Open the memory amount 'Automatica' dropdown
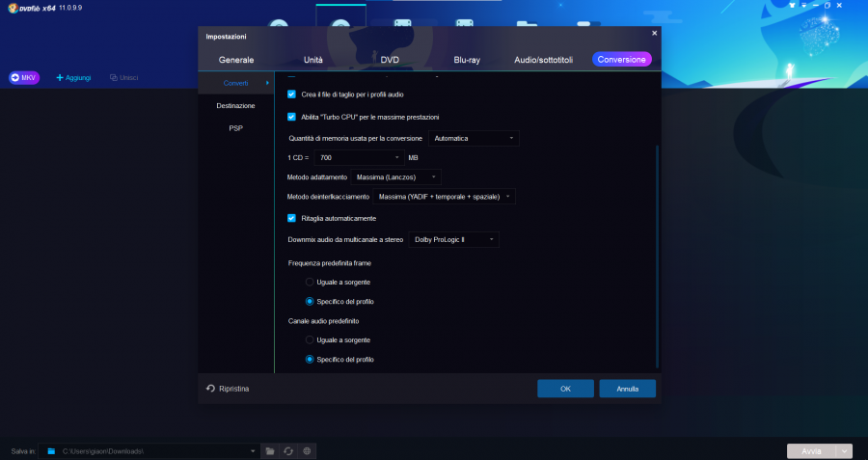 pos(474,138)
